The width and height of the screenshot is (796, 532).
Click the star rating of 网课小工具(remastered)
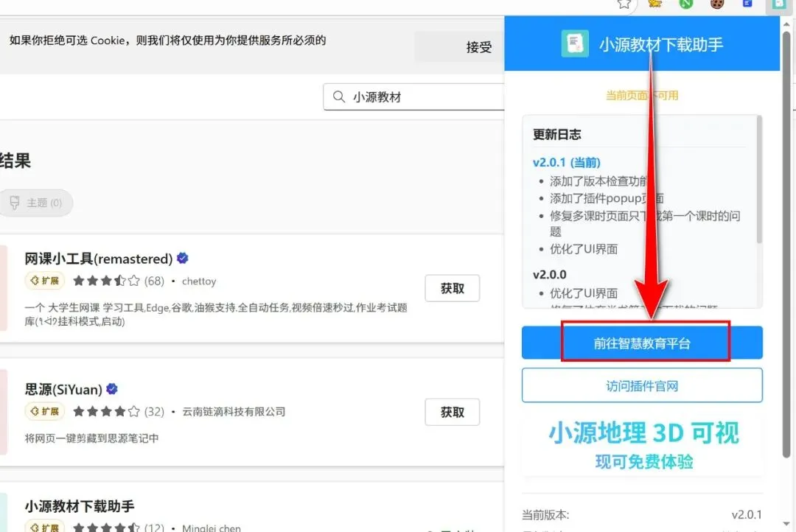tap(106, 281)
